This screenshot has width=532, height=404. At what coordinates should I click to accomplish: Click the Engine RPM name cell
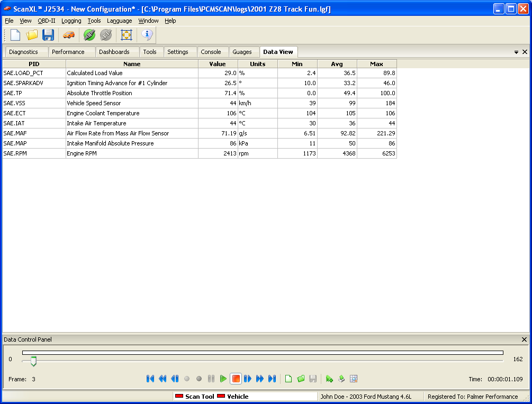tap(132, 153)
